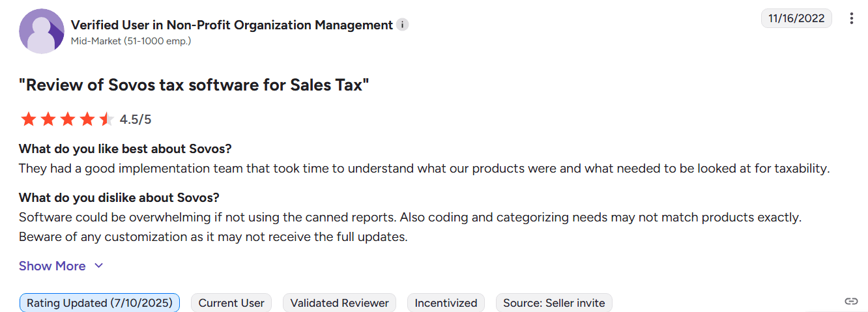Click the first red star in rating
Image resolution: width=868 pixels, height=312 pixels.
coord(28,119)
